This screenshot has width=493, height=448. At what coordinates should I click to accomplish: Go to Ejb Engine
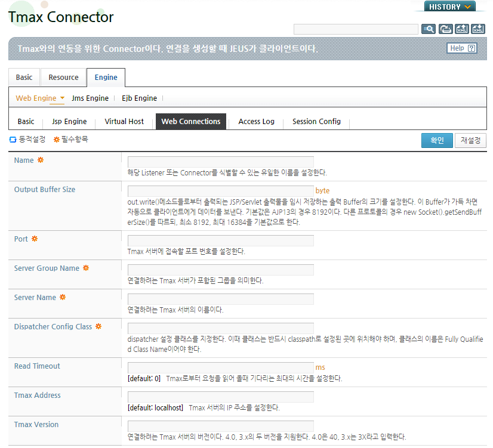[139, 98]
